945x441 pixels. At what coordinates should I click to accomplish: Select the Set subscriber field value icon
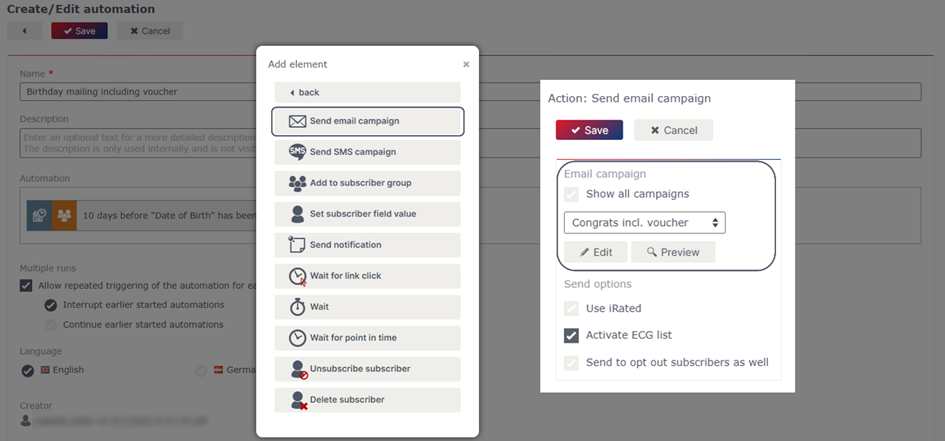click(297, 214)
